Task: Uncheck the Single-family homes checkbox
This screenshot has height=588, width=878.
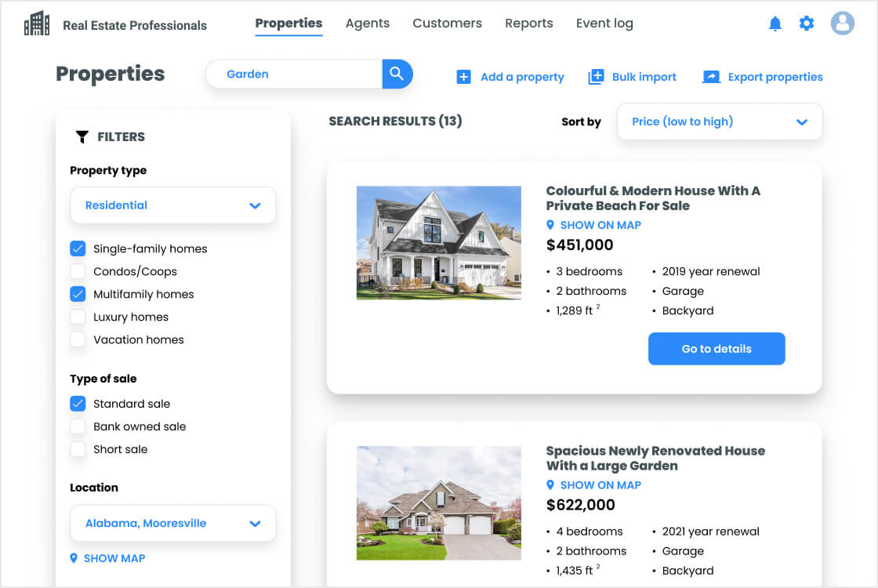Action: 78,249
